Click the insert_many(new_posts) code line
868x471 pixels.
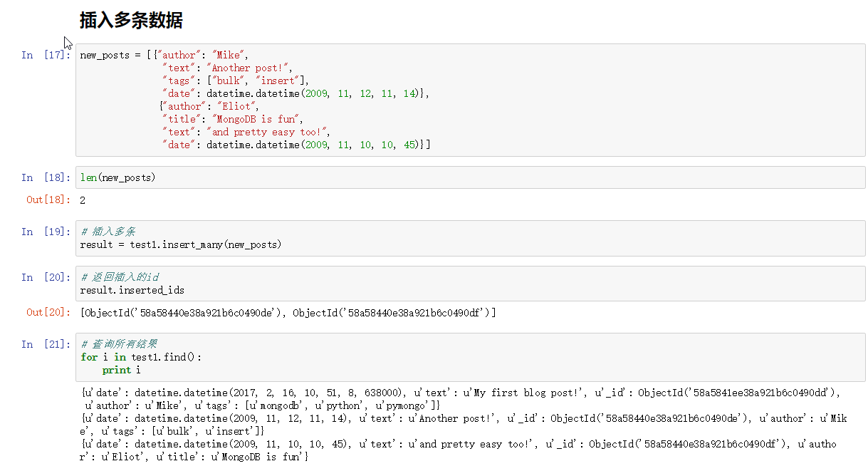pyautogui.click(x=181, y=244)
